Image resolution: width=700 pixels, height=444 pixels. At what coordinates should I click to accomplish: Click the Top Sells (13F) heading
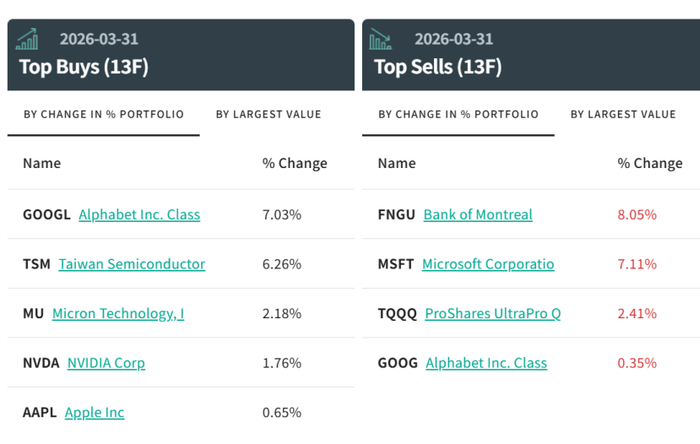(437, 67)
